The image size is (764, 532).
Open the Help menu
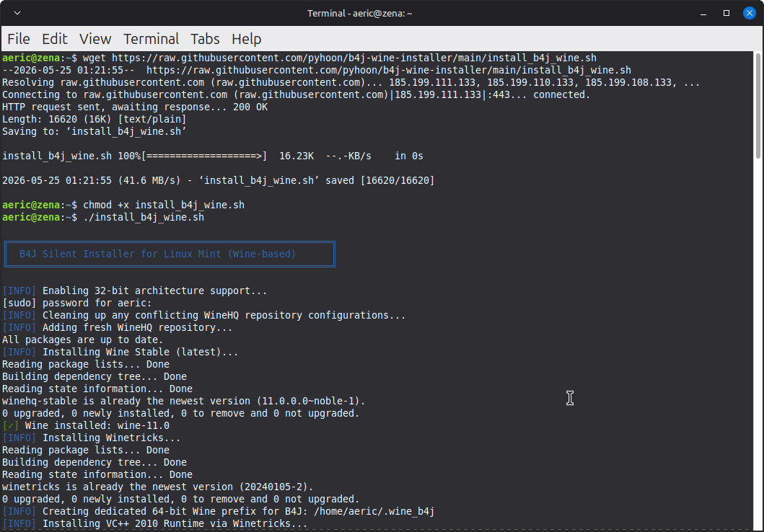pyautogui.click(x=246, y=39)
